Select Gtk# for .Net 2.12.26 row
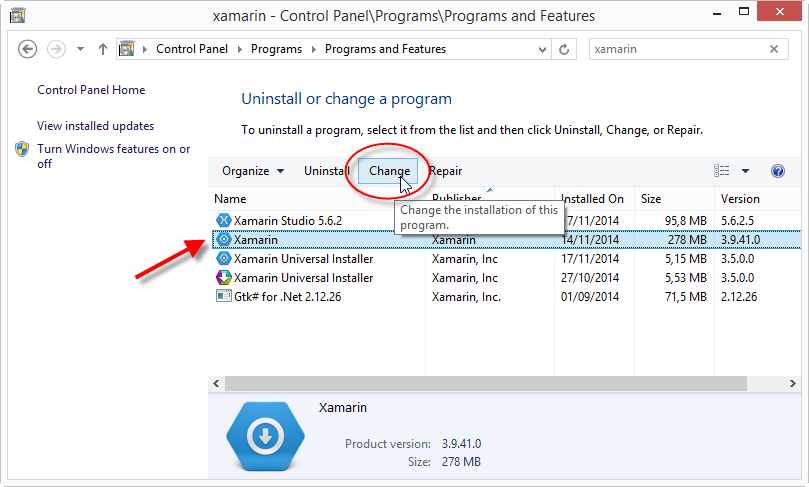This screenshot has height=487, width=809. [x=506, y=297]
